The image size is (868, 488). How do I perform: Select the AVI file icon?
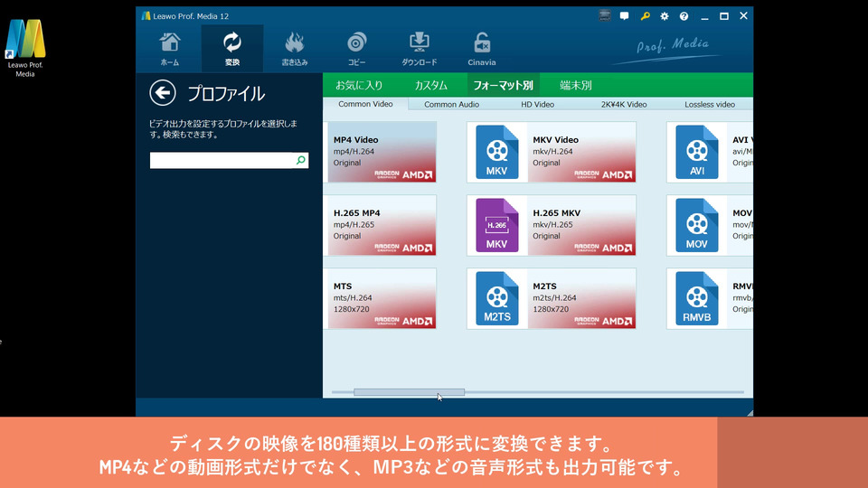click(x=696, y=152)
